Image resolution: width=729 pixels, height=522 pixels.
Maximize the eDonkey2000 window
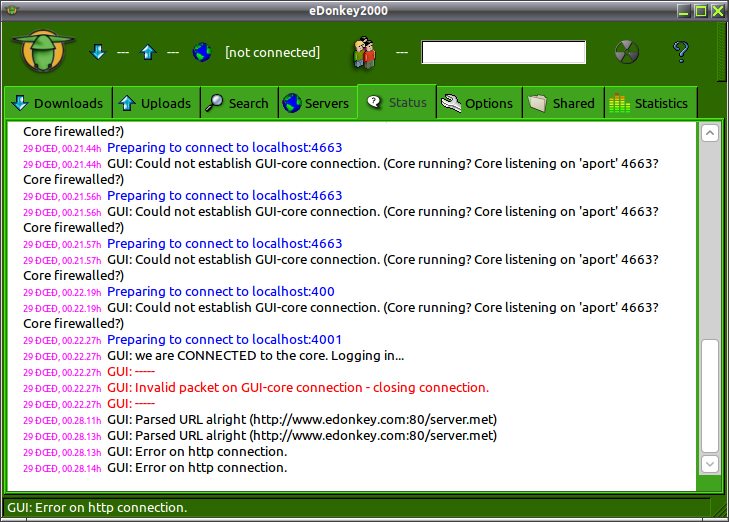coord(701,11)
